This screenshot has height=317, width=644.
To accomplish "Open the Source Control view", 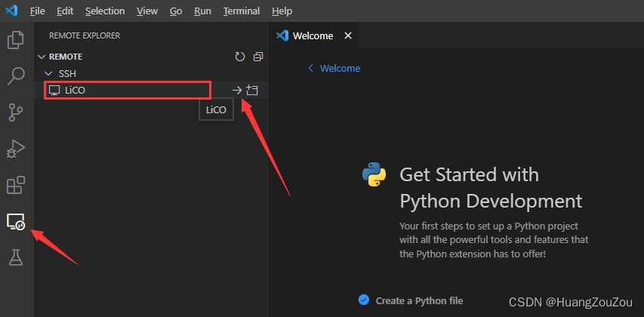I will pyautogui.click(x=16, y=112).
